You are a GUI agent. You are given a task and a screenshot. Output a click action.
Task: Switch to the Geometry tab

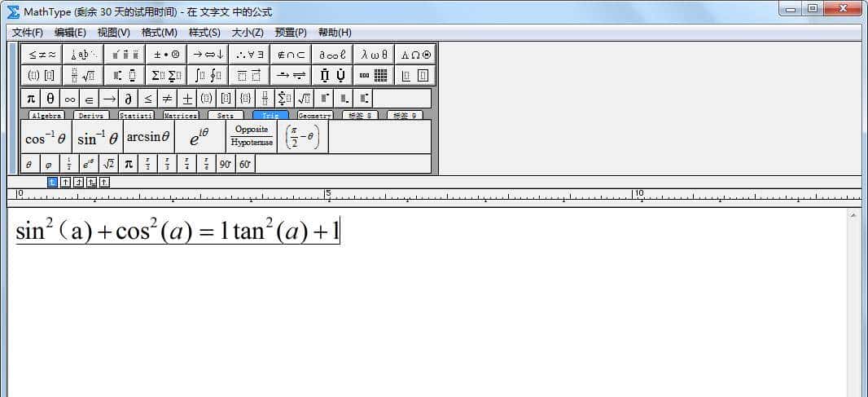pyautogui.click(x=314, y=116)
